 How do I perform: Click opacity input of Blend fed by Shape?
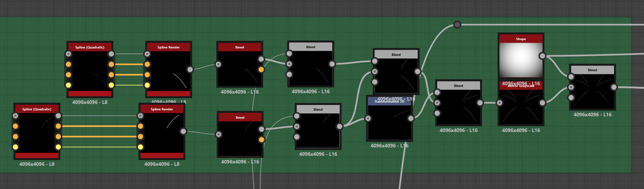571,97
